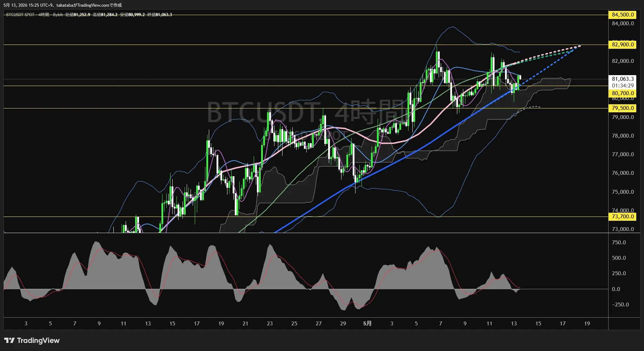This screenshot has height=351, width=644.
Task: Click the 5月 month label on time axis
Action: pos(367,324)
